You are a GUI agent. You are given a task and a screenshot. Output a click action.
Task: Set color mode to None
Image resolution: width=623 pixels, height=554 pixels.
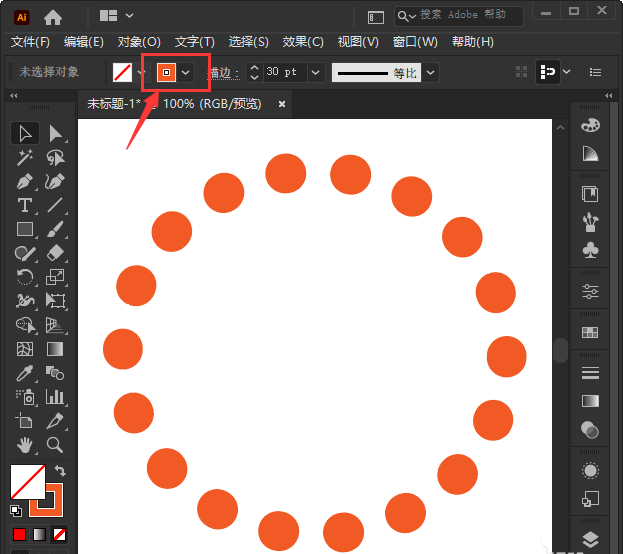(x=59, y=534)
